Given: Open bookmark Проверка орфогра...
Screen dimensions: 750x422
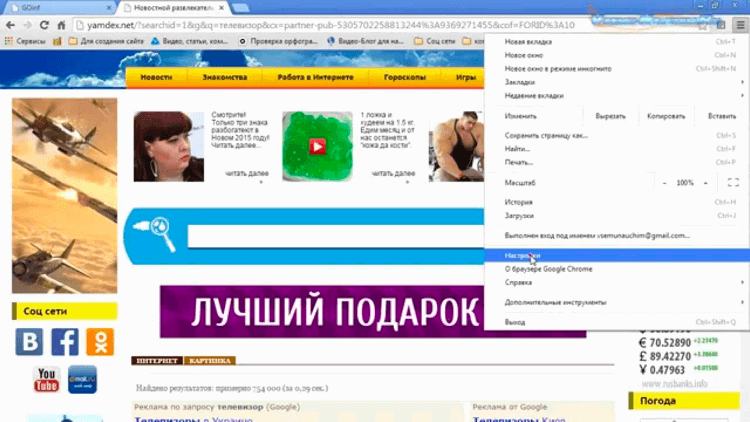Looking at the screenshot, I should point(278,41).
